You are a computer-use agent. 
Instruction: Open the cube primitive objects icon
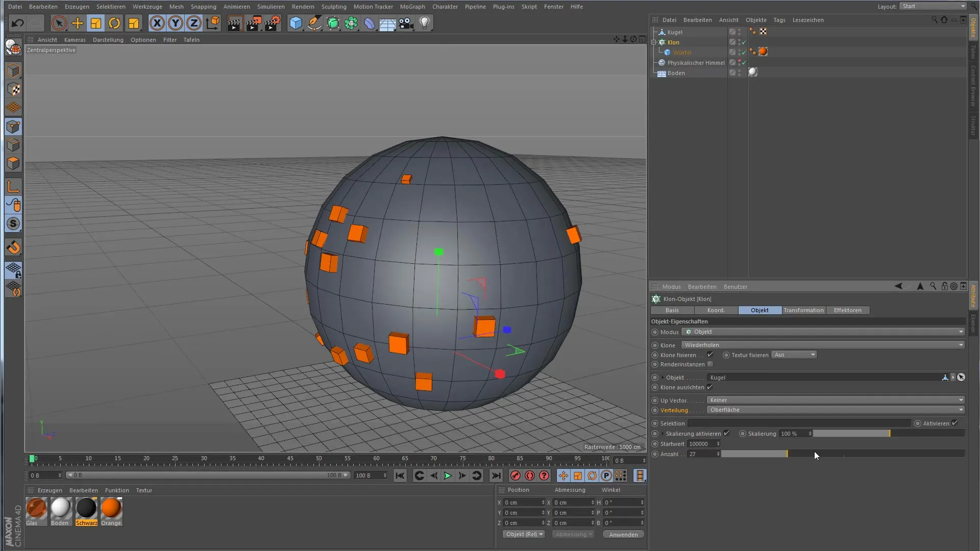click(296, 23)
